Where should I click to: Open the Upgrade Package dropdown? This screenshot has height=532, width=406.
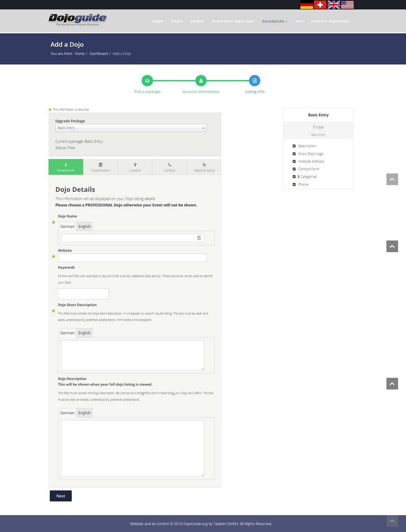(x=131, y=128)
